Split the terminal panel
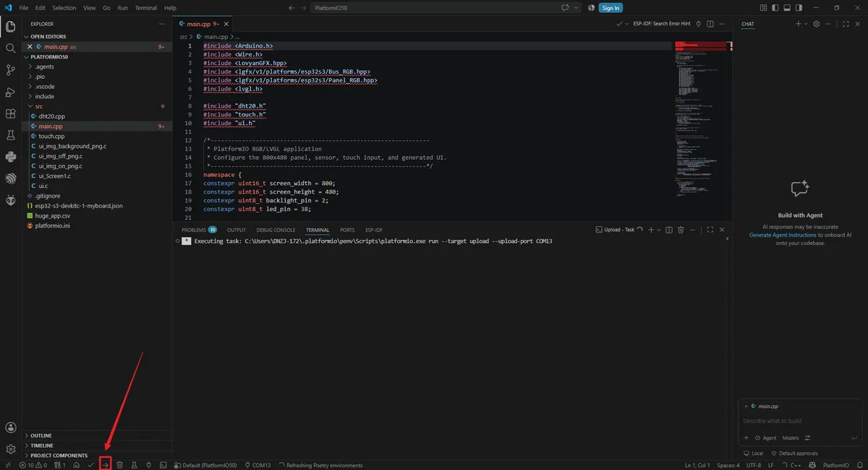Viewport: 868px width, 470px height. click(x=669, y=230)
